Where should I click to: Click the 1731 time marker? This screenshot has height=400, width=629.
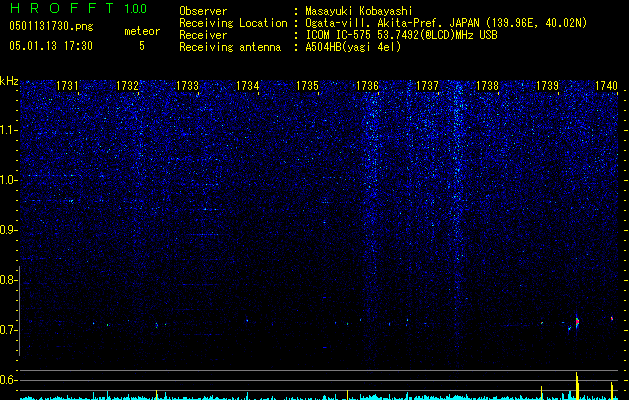pos(67,85)
